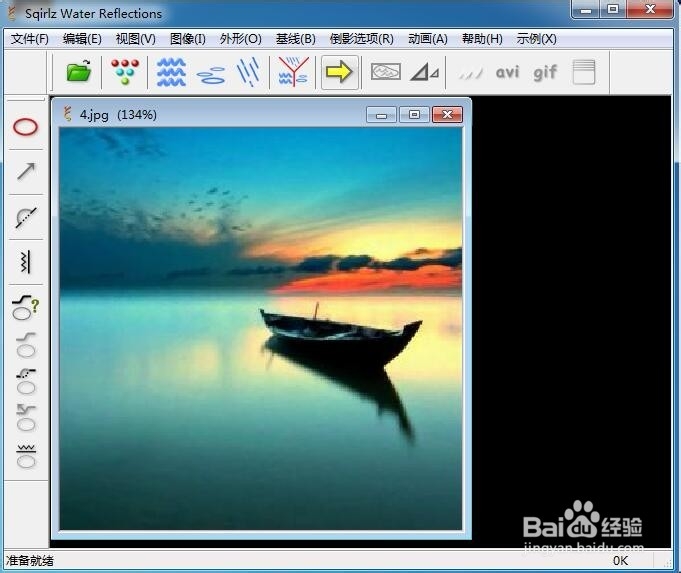681x573 pixels.
Task: Click the two triangles size icon
Action: point(425,72)
